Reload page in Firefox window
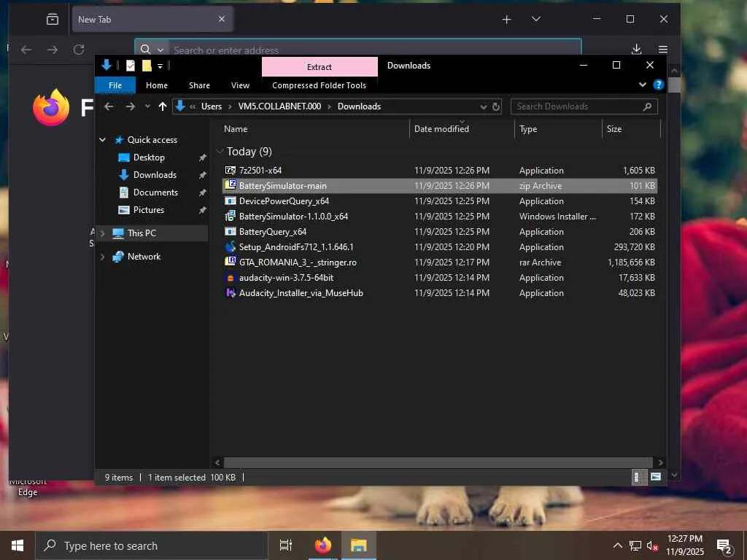The height and width of the screenshot is (560, 747). coord(79,50)
